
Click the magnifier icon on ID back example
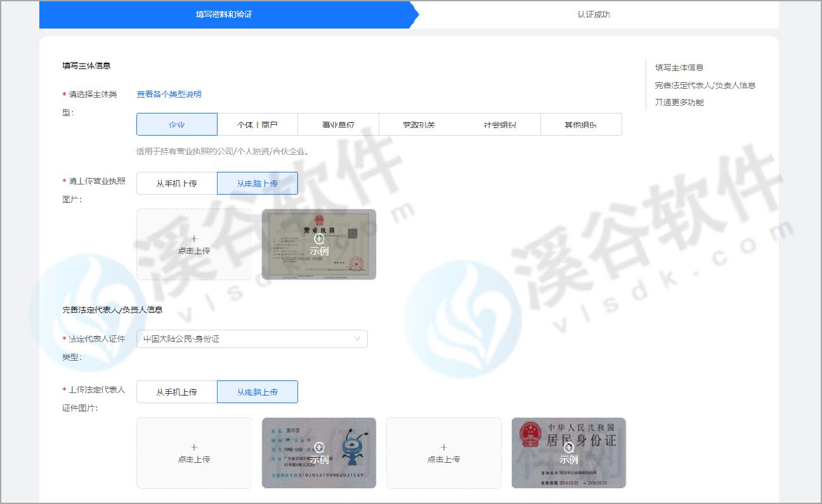click(x=569, y=447)
